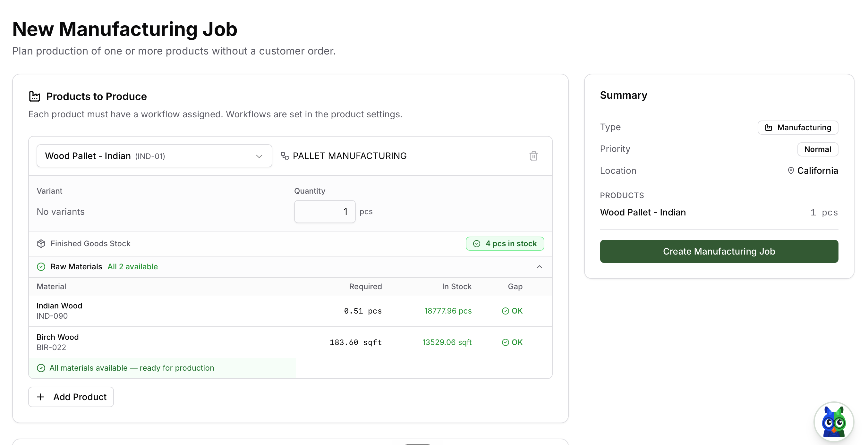Click the 0.51 pcs required value

[362, 311]
